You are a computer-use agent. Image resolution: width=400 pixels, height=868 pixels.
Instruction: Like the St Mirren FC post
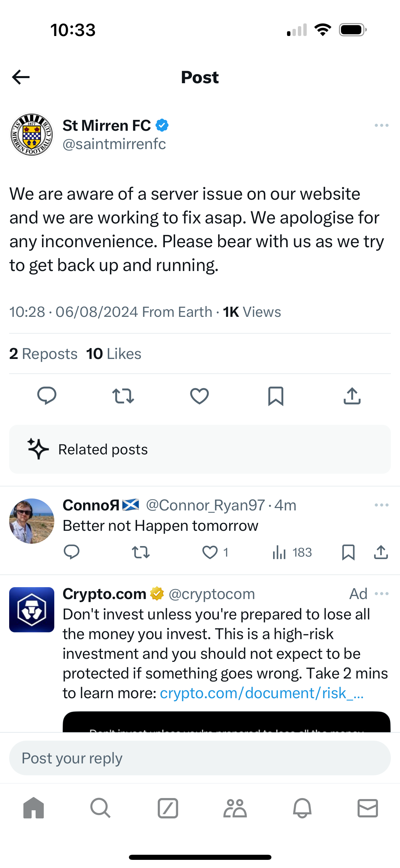(199, 396)
